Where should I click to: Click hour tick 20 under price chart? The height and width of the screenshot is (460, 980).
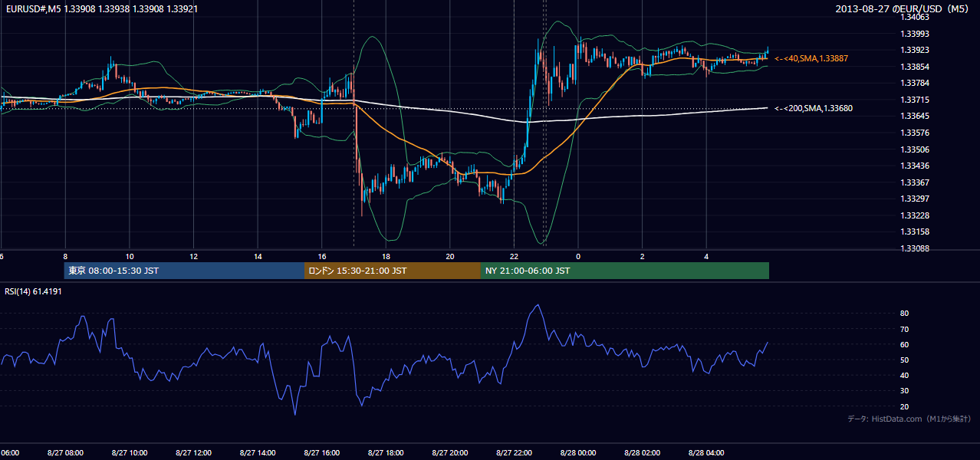(450, 256)
